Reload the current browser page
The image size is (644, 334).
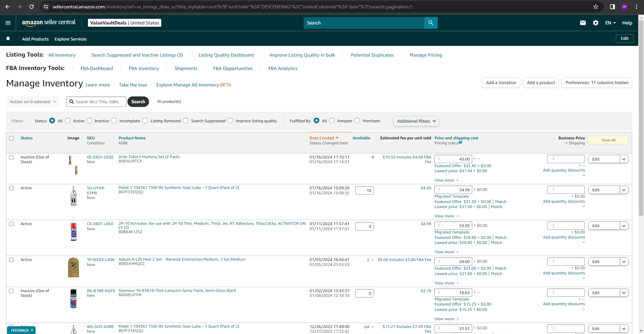point(32,7)
